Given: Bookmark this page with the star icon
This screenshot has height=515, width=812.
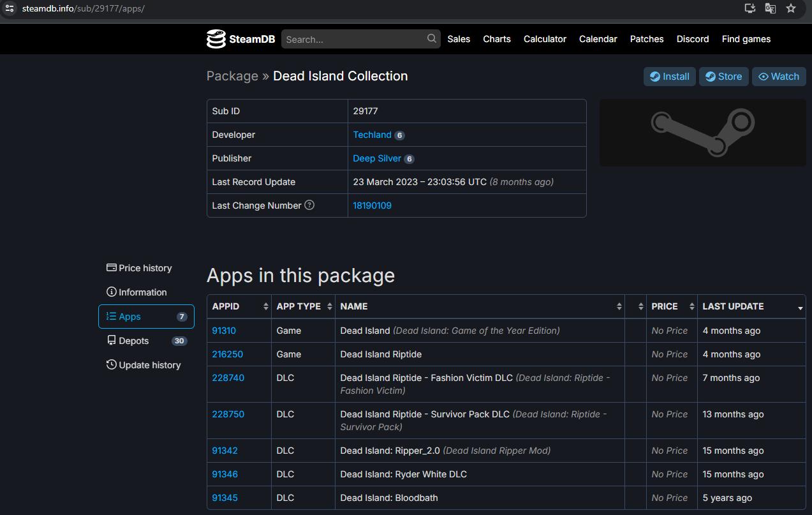Looking at the screenshot, I should (791, 8).
